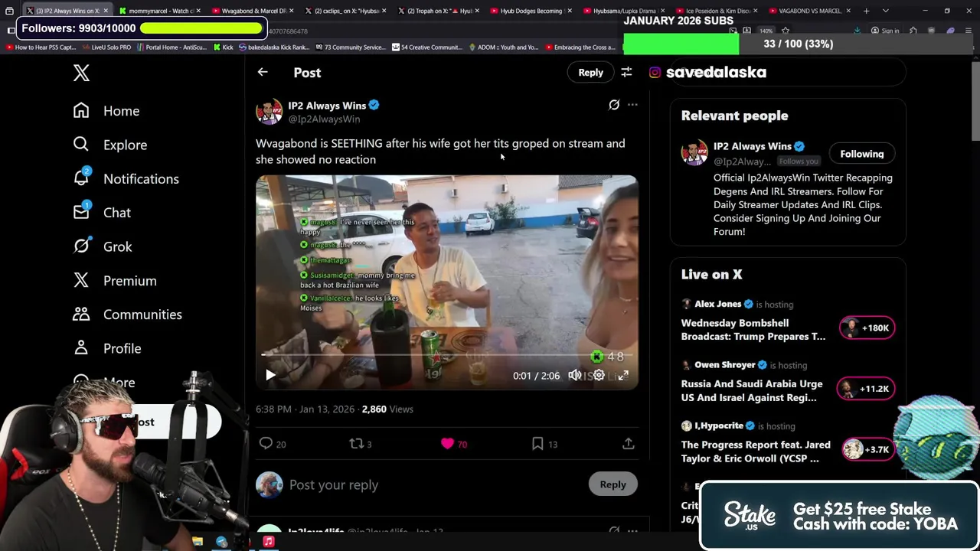The height and width of the screenshot is (551, 980).
Task: Enter video fullscreen
Action: (623, 375)
